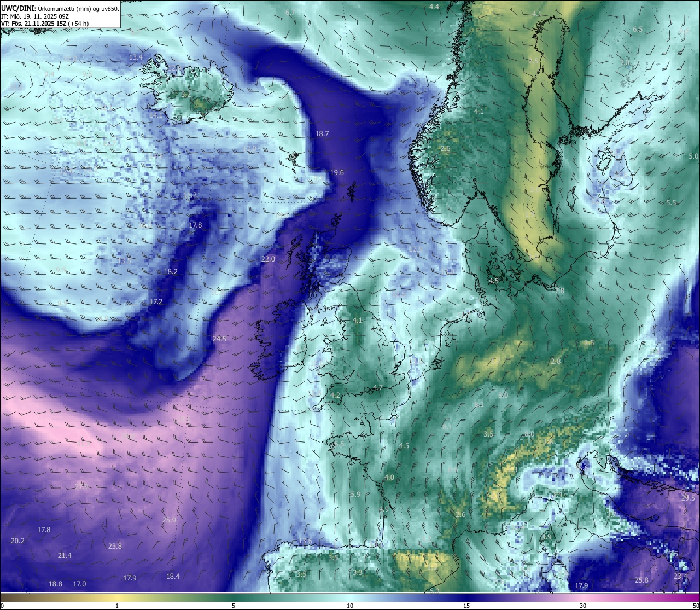The width and height of the screenshot is (700, 610).
Task: Click the 0 tick on the color scale
Action: click(x=2, y=606)
